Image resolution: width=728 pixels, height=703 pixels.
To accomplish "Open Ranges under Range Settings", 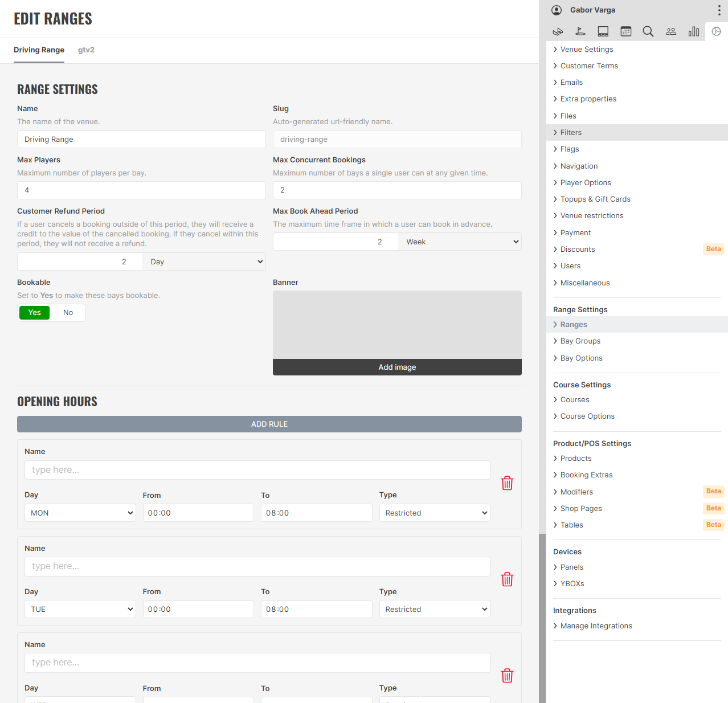I will click(637, 324).
